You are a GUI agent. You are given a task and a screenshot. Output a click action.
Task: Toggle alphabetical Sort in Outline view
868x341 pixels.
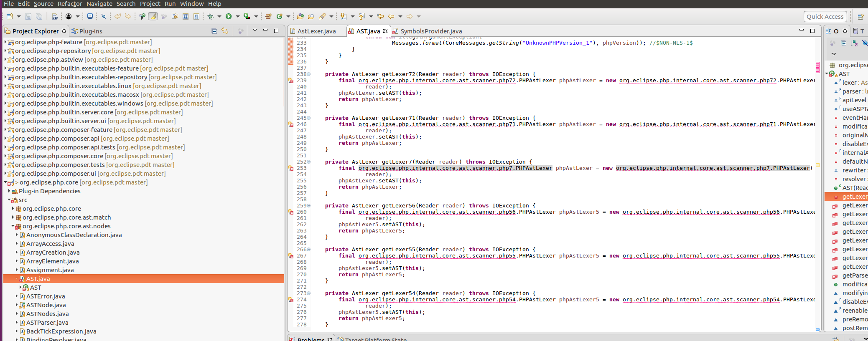tap(854, 43)
